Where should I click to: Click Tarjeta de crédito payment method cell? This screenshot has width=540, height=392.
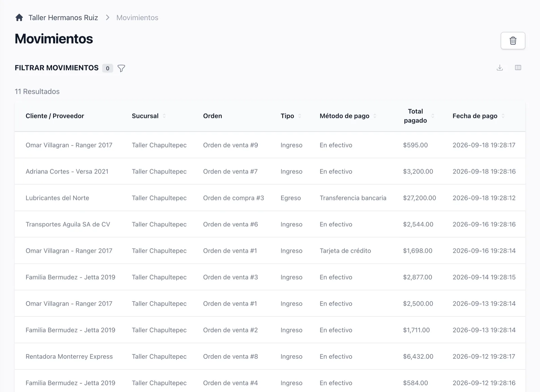tap(345, 251)
